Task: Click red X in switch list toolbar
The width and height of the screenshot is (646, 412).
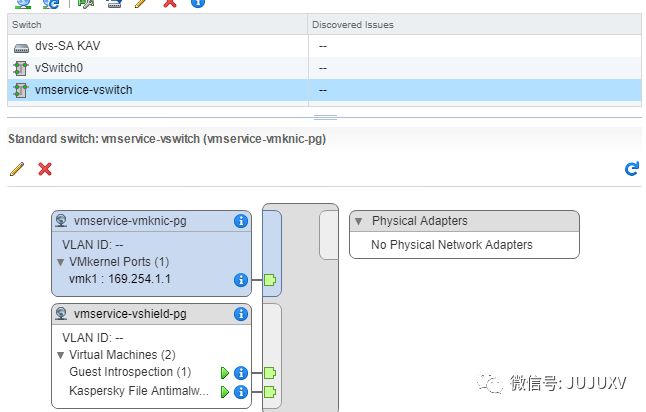Action: (170, 2)
